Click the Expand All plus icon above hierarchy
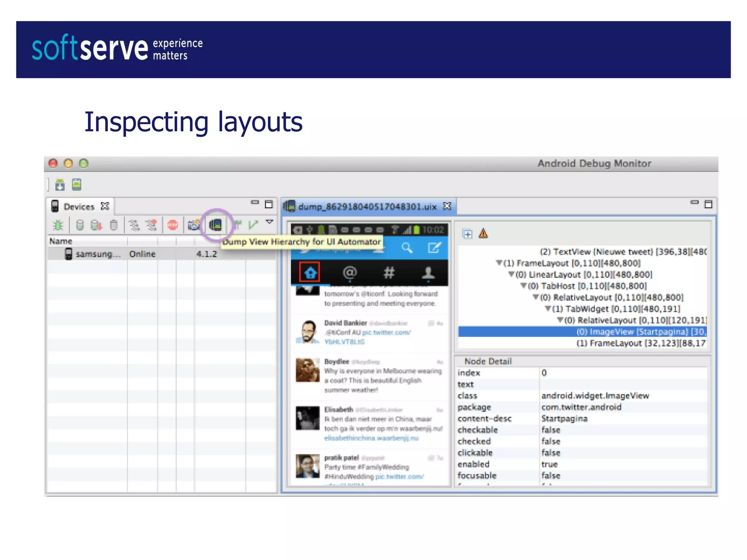The height and width of the screenshot is (560, 747). coord(467,234)
